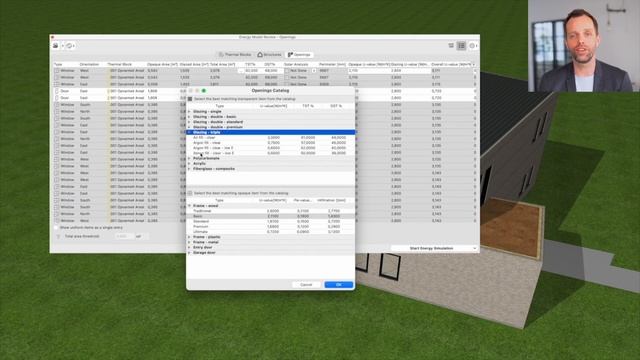Open the gear settings icon in Energy Model Review

click(472, 46)
